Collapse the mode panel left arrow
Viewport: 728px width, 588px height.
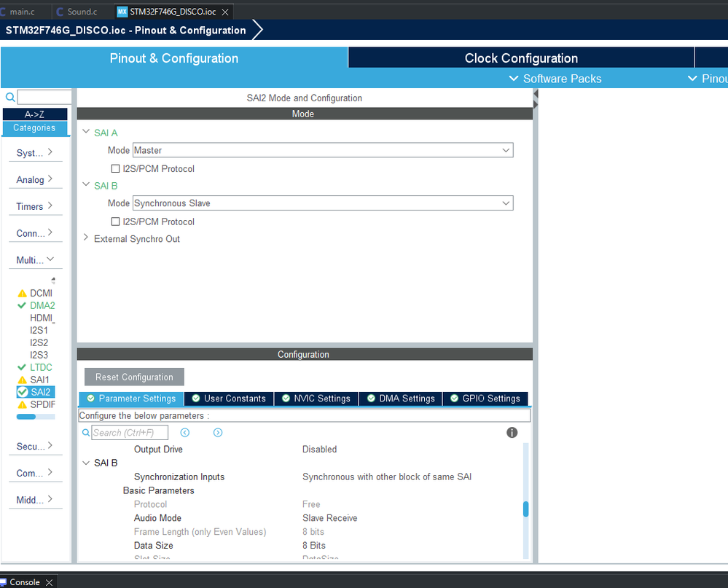tap(536, 94)
